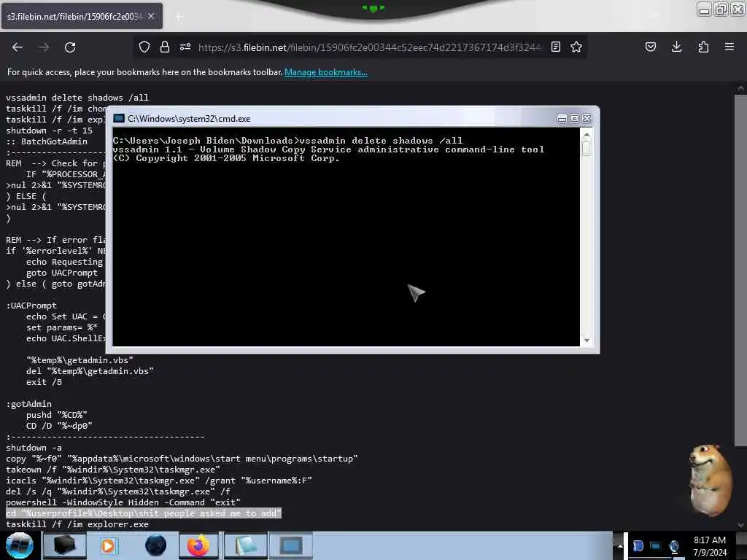Click the ':gotAdmin' label line
The width and height of the screenshot is (747, 560).
click(28, 404)
